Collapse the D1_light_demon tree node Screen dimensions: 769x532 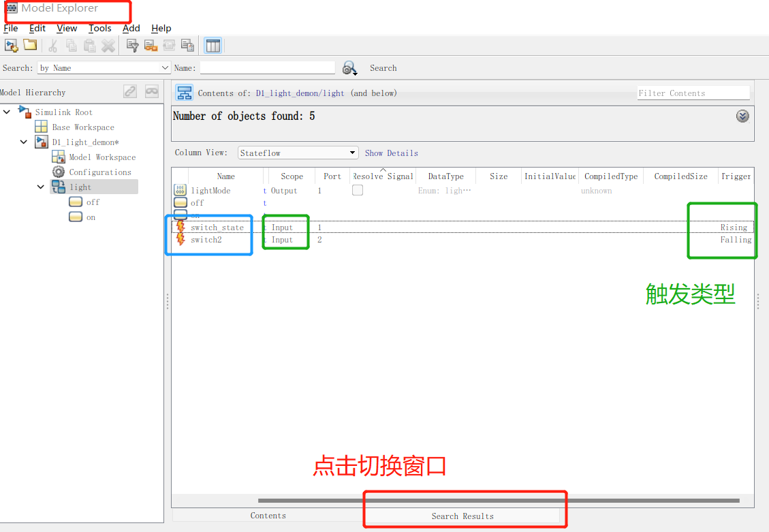22,142
